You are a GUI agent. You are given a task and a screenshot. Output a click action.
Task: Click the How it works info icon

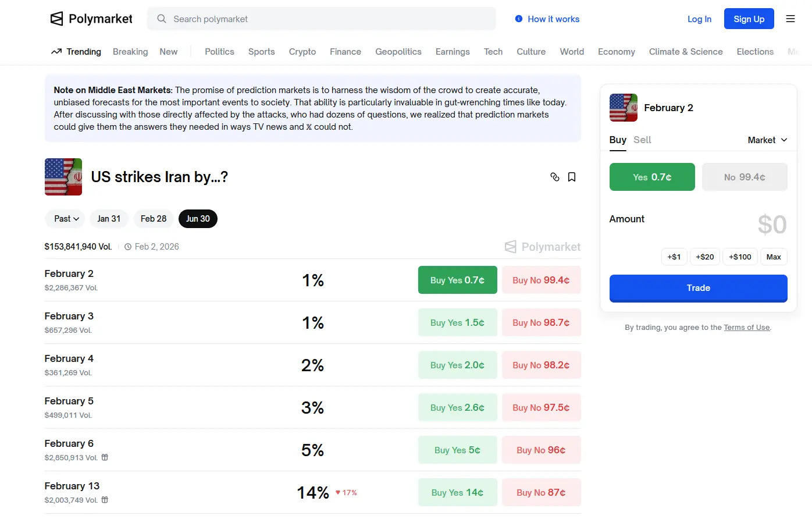click(x=519, y=19)
